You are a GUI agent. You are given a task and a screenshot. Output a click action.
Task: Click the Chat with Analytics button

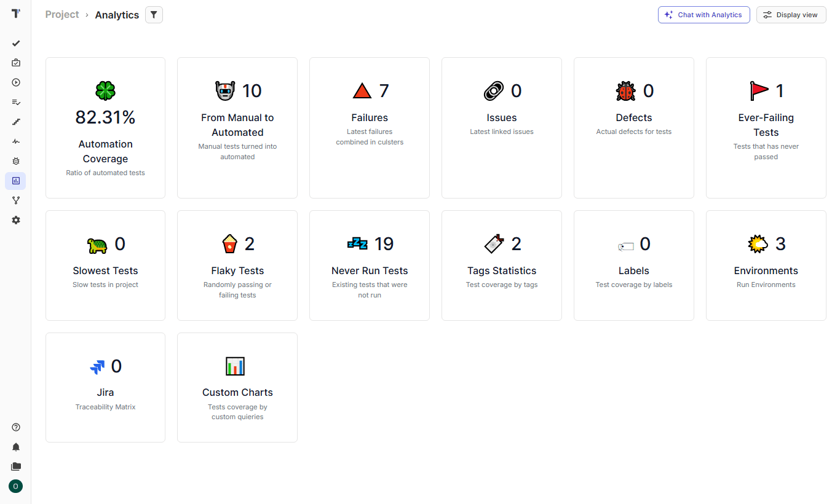click(703, 15)
